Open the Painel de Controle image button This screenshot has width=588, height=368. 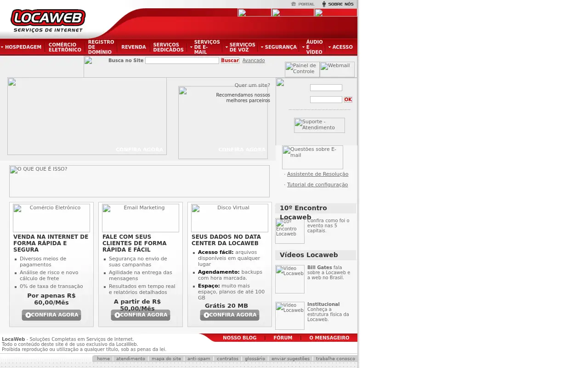(302, 69)
